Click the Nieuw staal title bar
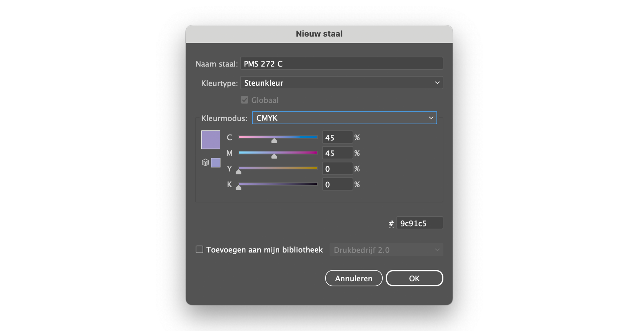The width and height of the screenshot is (644, 331). (319, 33)
